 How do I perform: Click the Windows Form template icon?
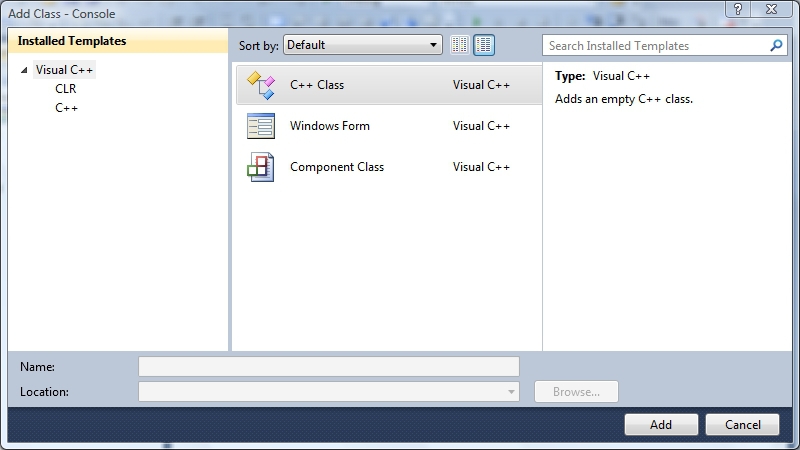pos(261,126)
